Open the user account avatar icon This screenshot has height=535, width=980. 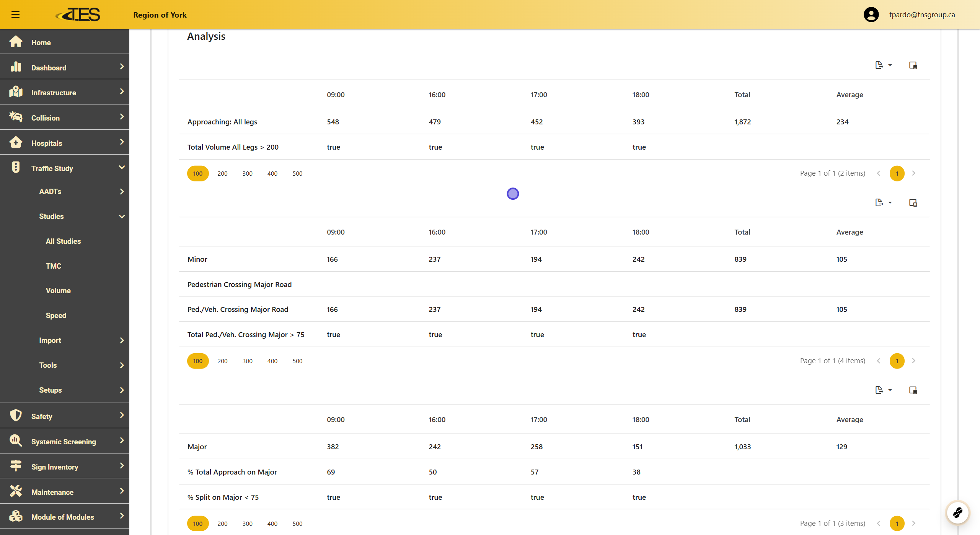871,15
